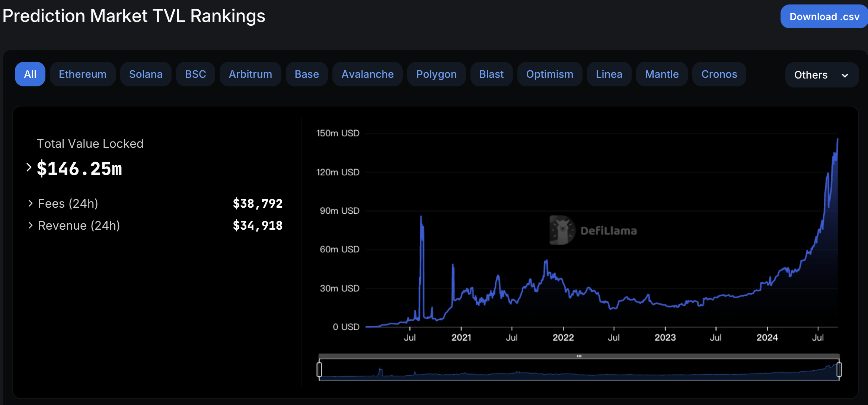
Task: Filter by Arbitrum chain
Action: coord(250,74)
